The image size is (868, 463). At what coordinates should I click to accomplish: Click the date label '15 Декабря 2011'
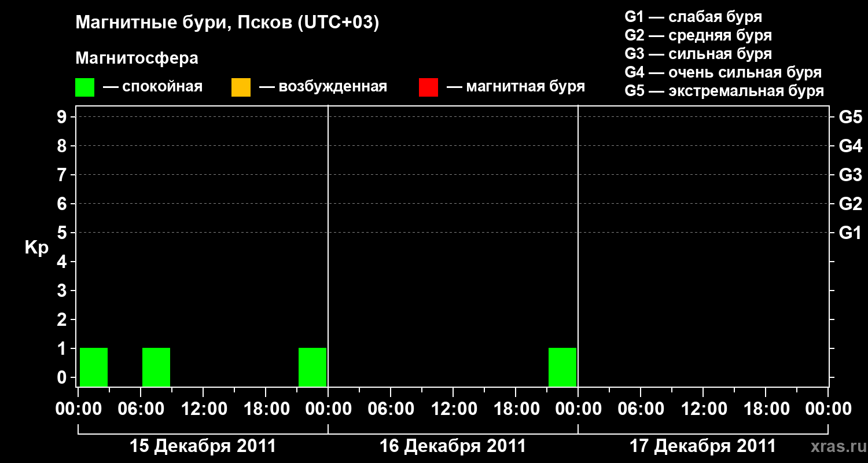pos(203,446)
